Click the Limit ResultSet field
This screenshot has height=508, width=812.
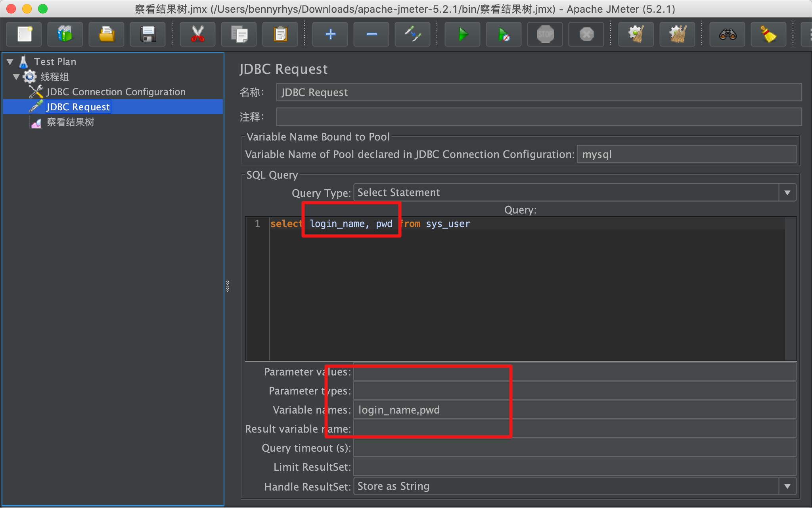coord(575,468)
